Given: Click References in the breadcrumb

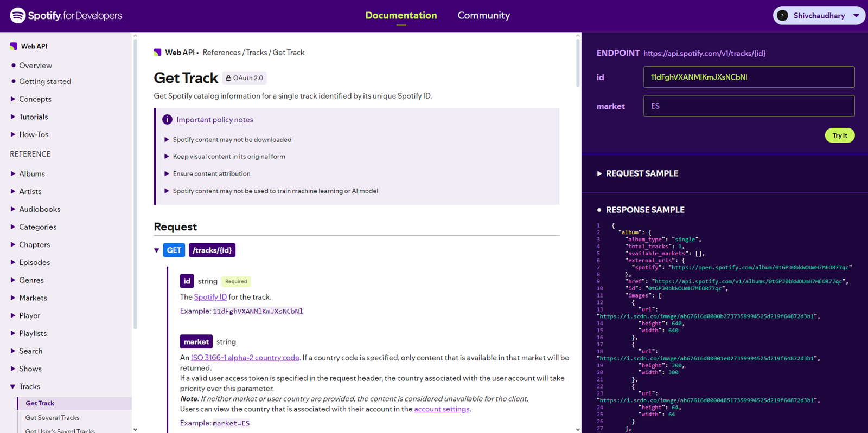Looking at the screenshot, I should (x=221, y=53).
